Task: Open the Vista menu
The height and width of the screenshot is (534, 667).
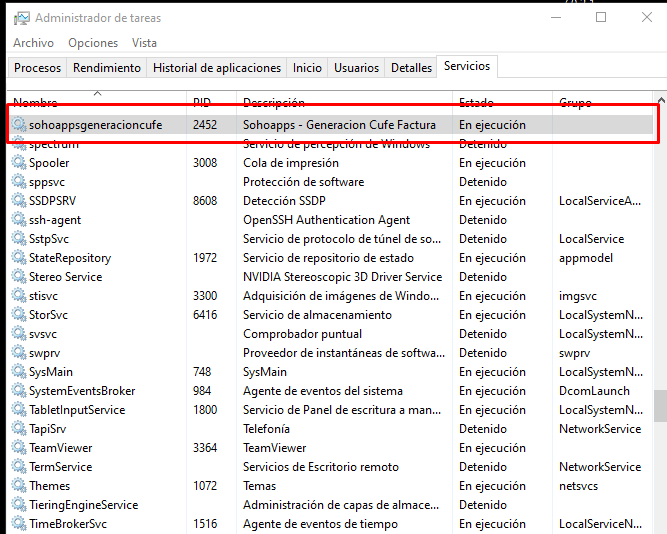Action: pyautogui.click(x=144, y=43)
